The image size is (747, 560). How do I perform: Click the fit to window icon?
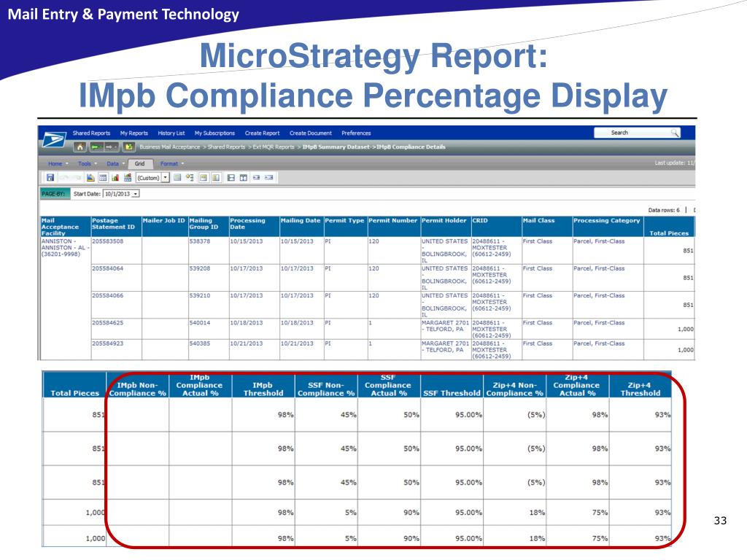(268, 178)
